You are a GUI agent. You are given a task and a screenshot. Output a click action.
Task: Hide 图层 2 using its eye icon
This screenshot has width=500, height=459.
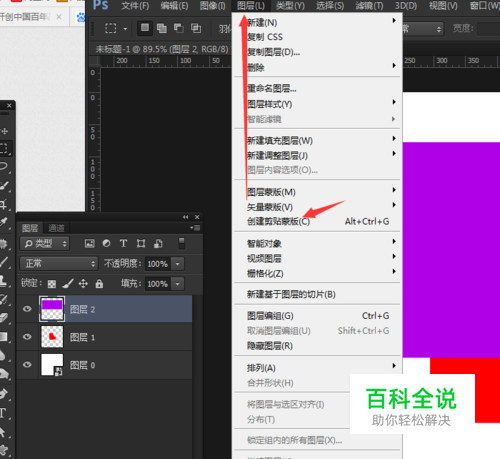[27, 309]
